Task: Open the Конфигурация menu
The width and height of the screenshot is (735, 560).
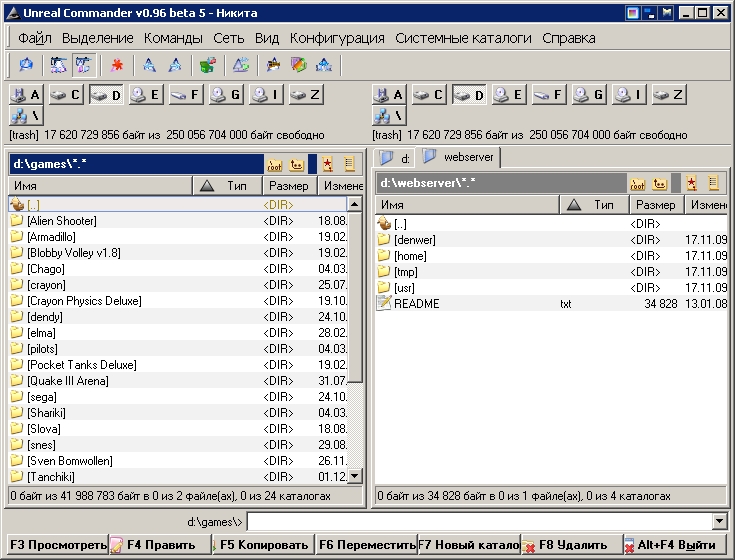Action: [x=337, y=38]
